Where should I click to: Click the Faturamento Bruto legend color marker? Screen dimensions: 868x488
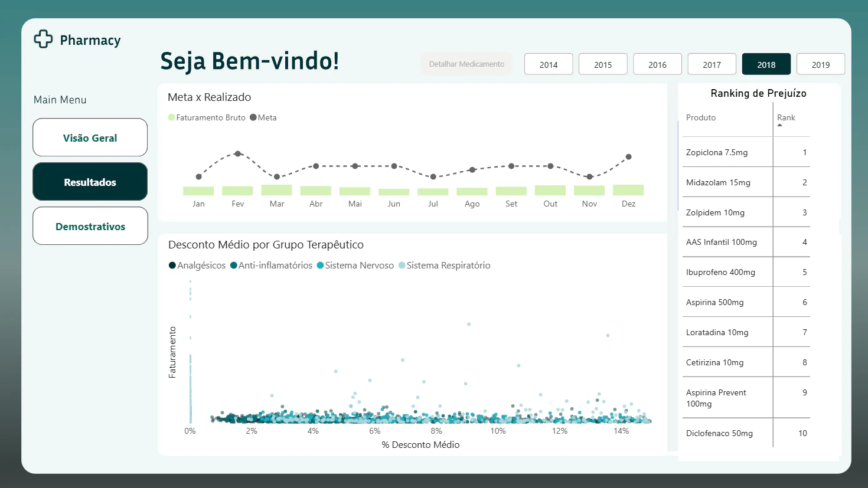click(171, 117)
